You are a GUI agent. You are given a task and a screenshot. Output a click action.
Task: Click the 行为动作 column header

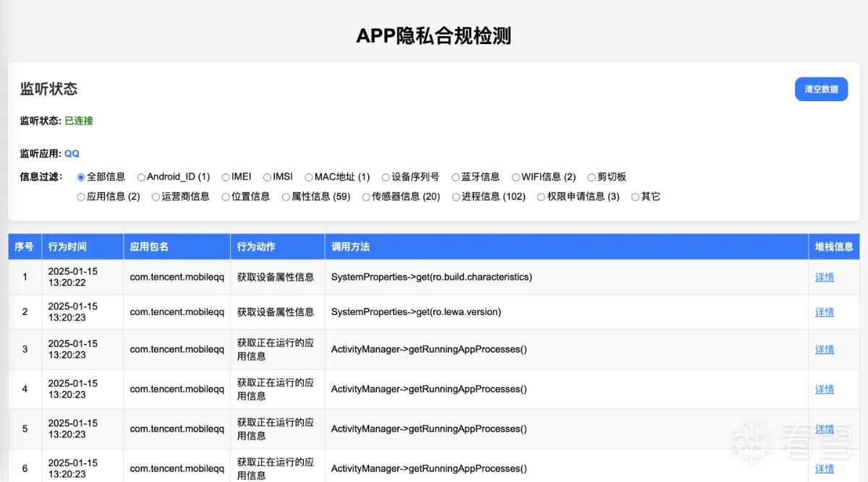[278, 246]
